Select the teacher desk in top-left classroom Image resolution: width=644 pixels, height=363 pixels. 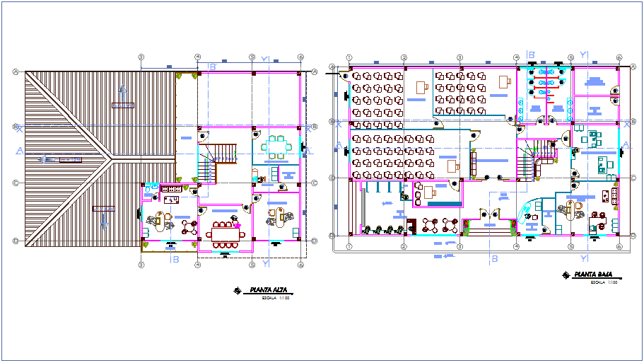423,88
